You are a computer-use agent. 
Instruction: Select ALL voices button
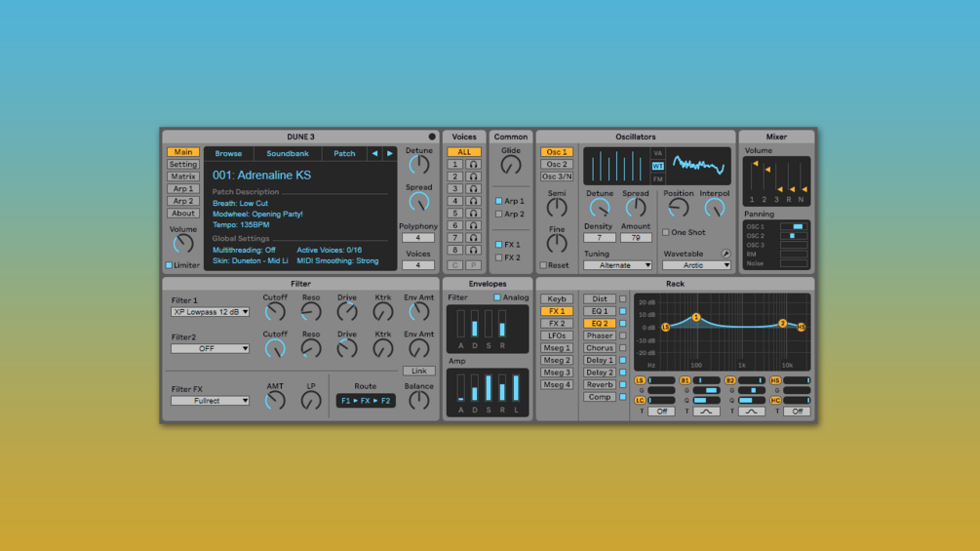(x=464, y=152)
